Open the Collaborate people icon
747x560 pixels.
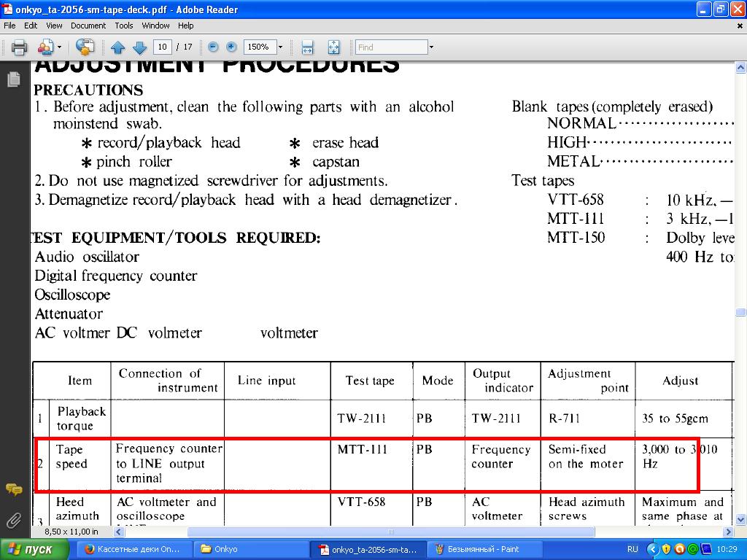[x=45, y=47]
